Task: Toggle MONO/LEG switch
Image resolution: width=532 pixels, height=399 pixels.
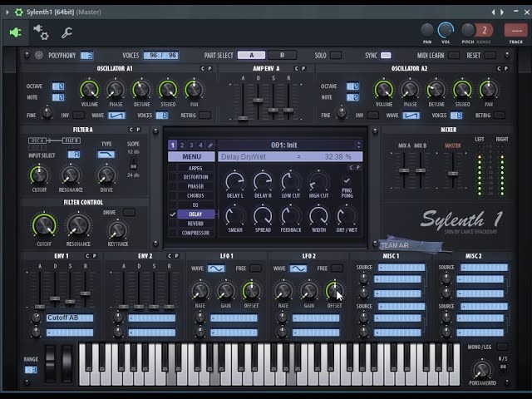Action: coord(502,347)
